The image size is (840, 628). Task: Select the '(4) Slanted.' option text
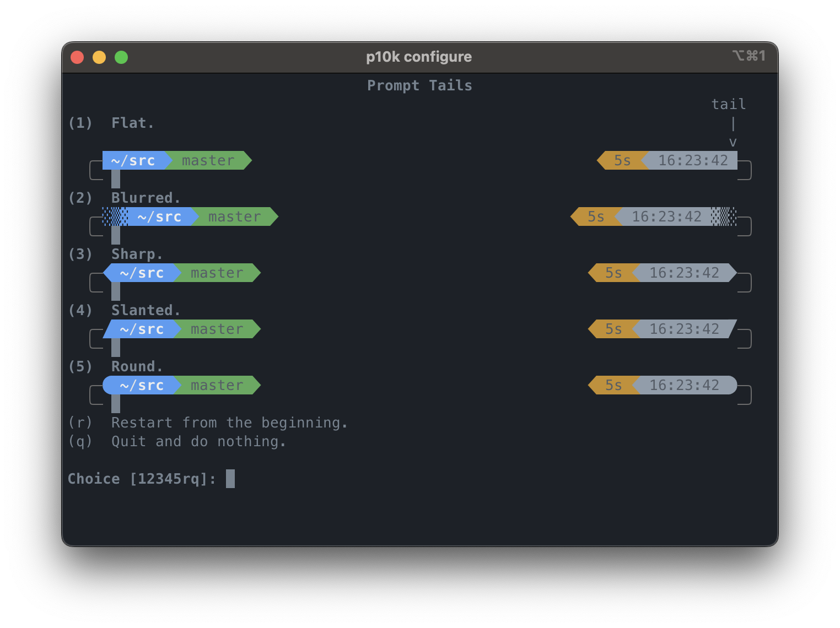pyautogui.click(x=124, y=310)
